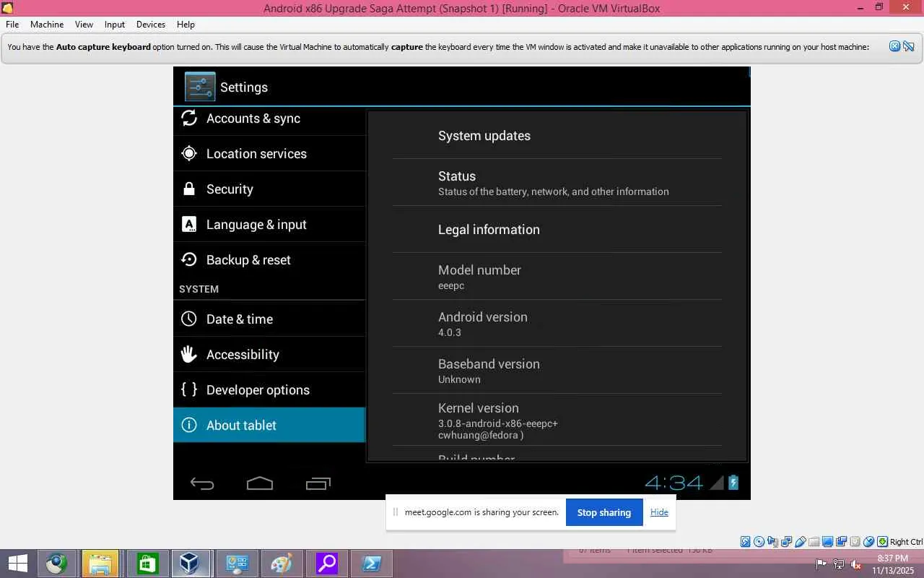Screen dimensions: 924x578
Task: Tap the Android Back navigation button
Action: 202,483
